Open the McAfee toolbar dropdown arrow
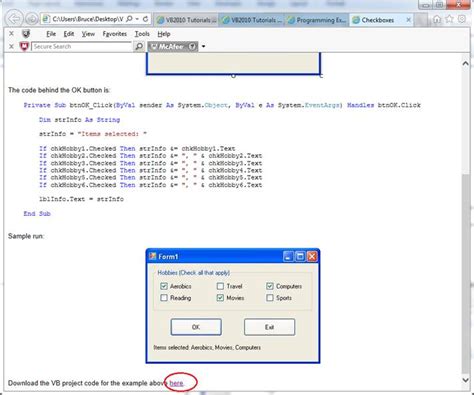The width and height of the screenshot is (474, 395). click(203, 46)
